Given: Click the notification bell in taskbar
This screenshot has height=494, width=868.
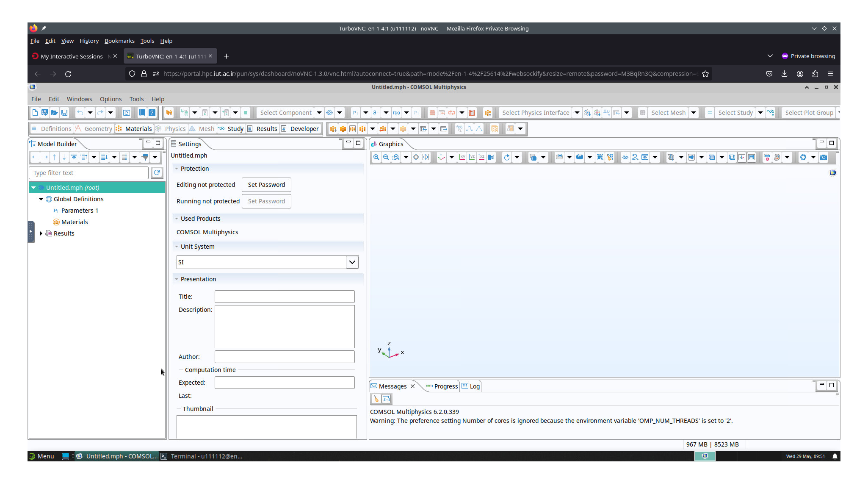Looking at the screenshot, I should click(x=835, y=456).
